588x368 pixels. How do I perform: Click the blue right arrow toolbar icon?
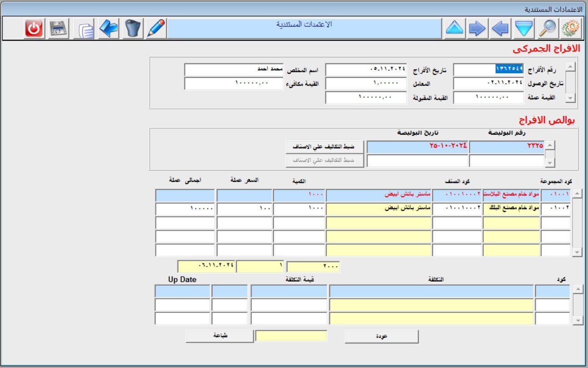click(477, 29)
